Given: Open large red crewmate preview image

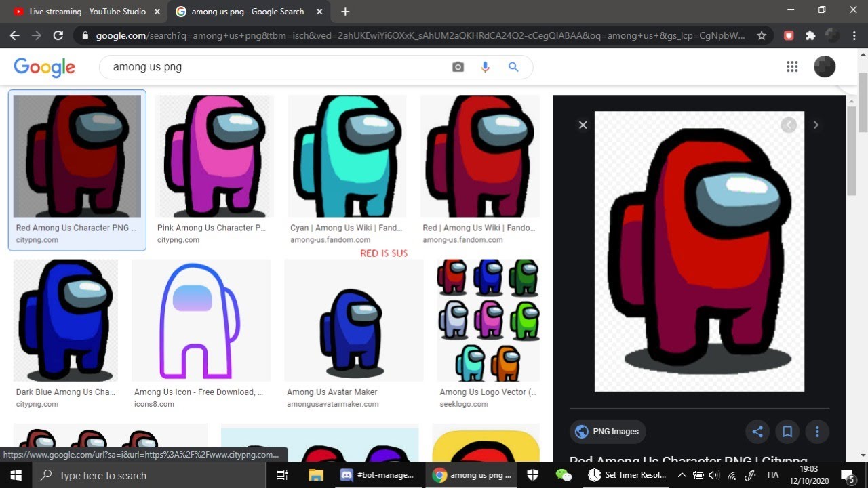Looking at the screenshot, I should [x=699, y=251].
